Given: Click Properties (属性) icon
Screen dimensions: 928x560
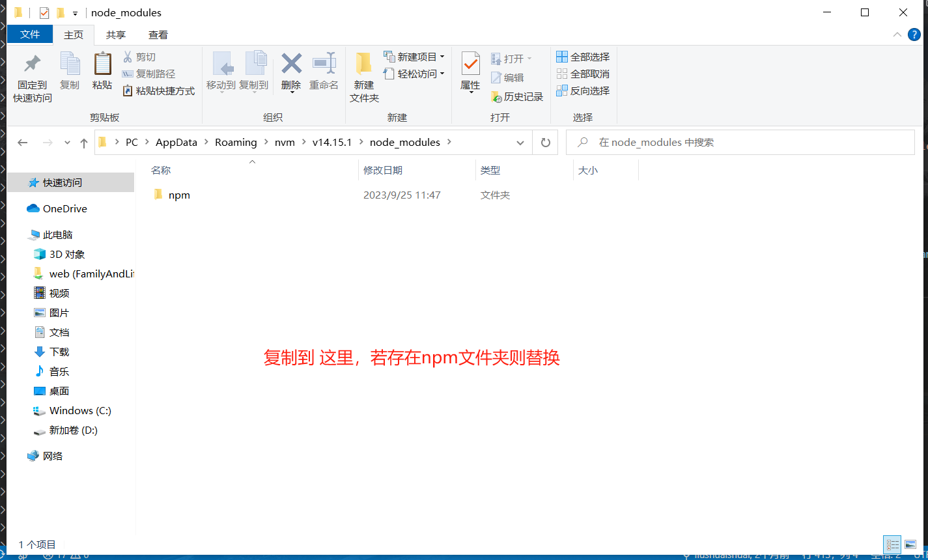Looking at the screenshot, I should click(x=470, y=64).
